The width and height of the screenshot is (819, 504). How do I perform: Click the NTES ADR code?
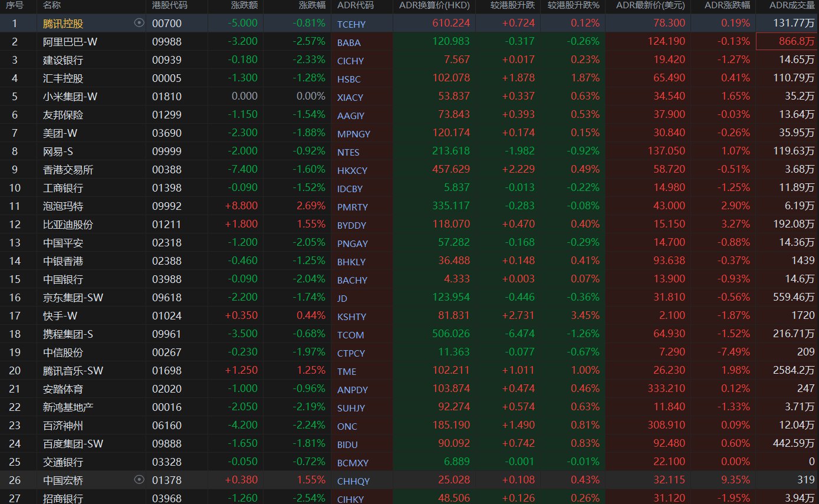click(x=348, y=152)
